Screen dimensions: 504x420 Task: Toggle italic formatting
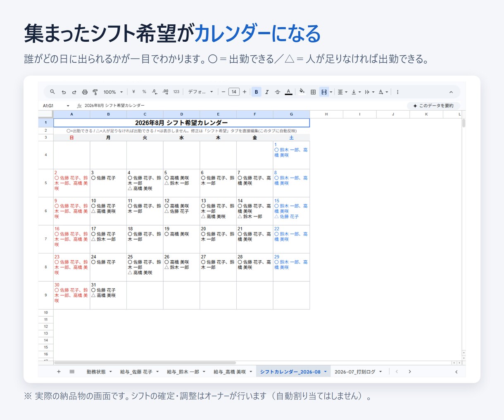267,92
